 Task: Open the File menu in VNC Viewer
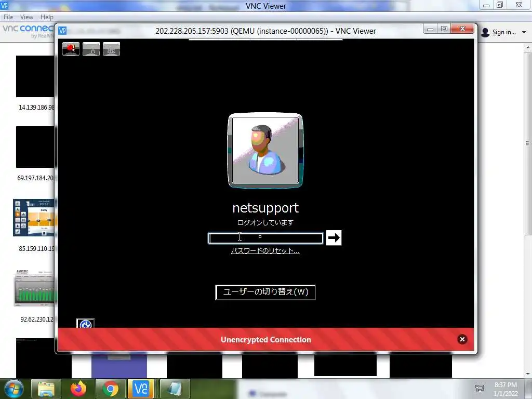pos(8,17)
